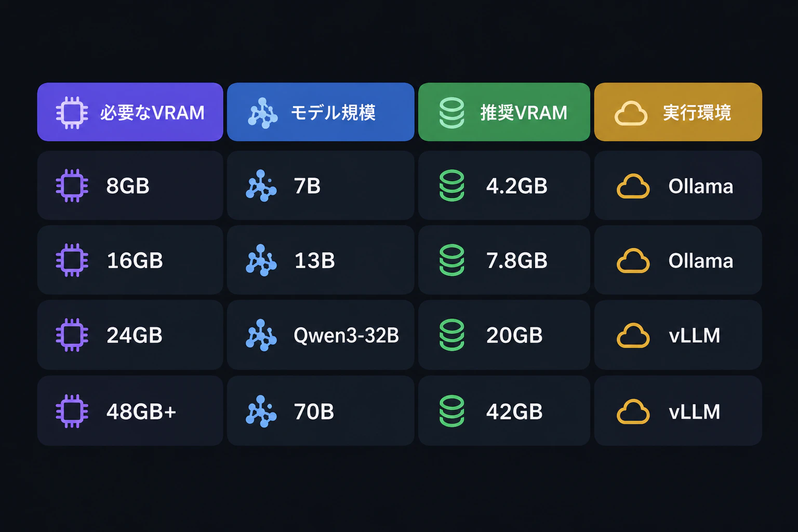Open the Qwen3-32B model cell
The height and width of the screenshot is (532, 798).
coord(321,335)
